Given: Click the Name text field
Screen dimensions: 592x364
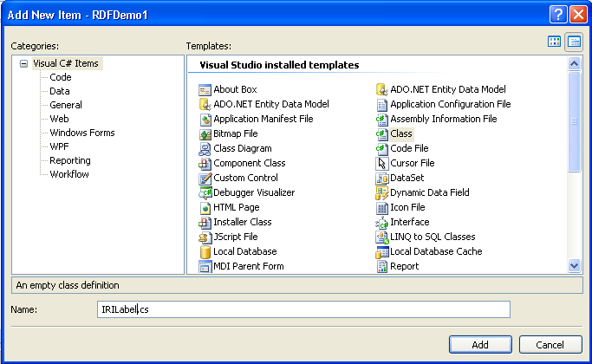Looking at the screenshot, I should [x=303, y=309].
